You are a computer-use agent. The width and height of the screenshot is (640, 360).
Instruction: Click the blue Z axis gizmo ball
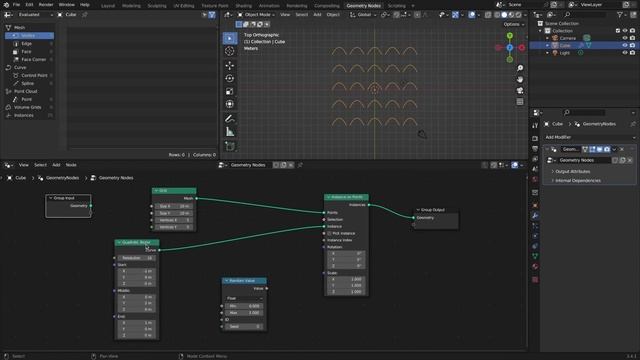(510, 48)
